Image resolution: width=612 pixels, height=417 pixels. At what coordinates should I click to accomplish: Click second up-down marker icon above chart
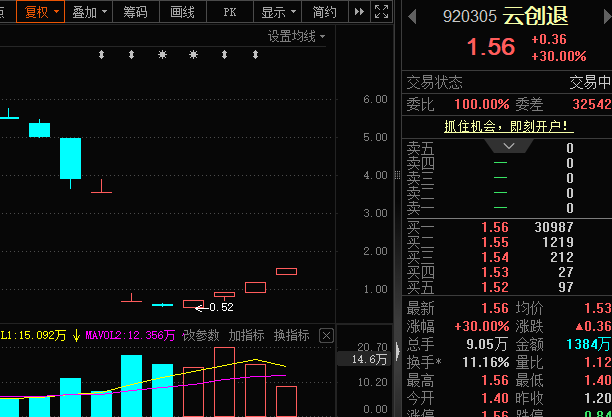pos(132,55)
